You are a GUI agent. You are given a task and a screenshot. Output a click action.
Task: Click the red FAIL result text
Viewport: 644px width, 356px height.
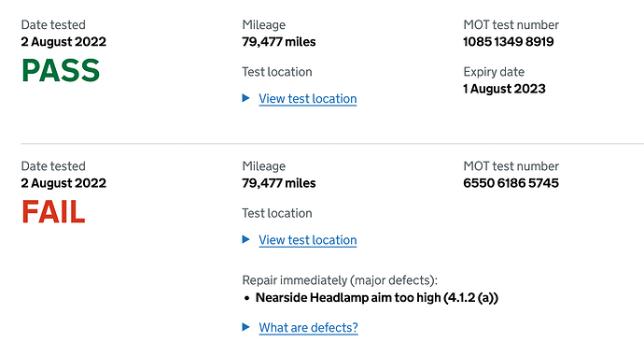[x=53, y=212]
